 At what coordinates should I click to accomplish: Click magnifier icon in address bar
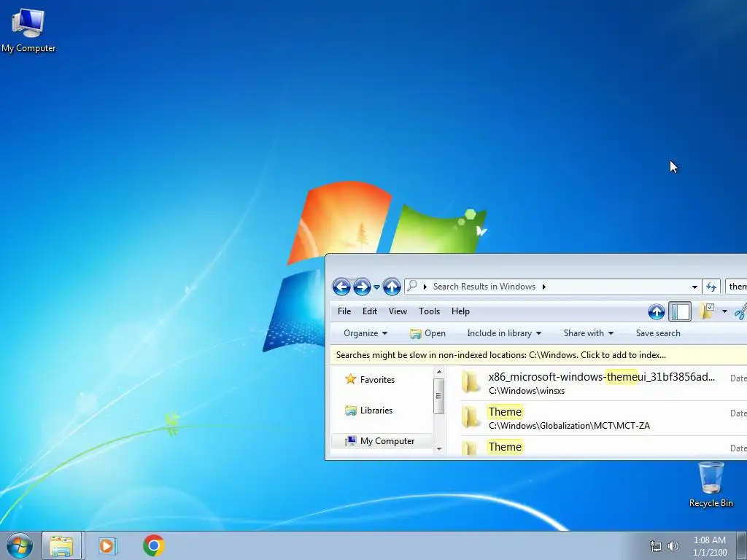point(413,286)
